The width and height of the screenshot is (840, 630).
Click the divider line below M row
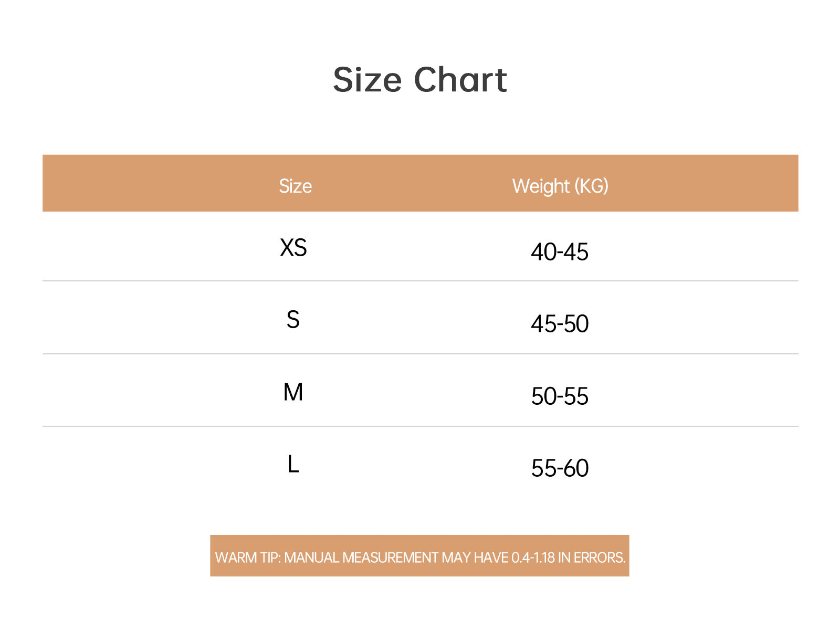coord(420,426)
